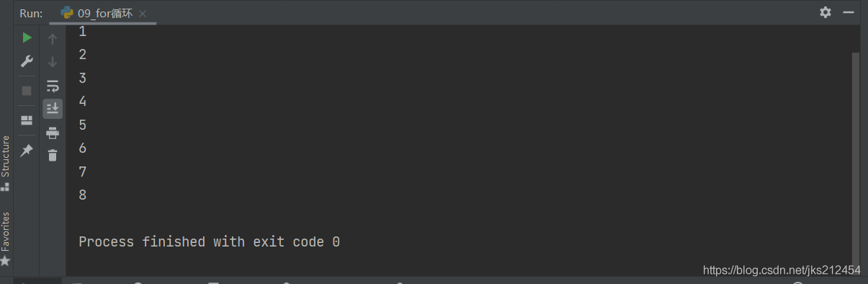Click the Print console output icon
This screenshot has width=868, height=284.
[53, 133]
